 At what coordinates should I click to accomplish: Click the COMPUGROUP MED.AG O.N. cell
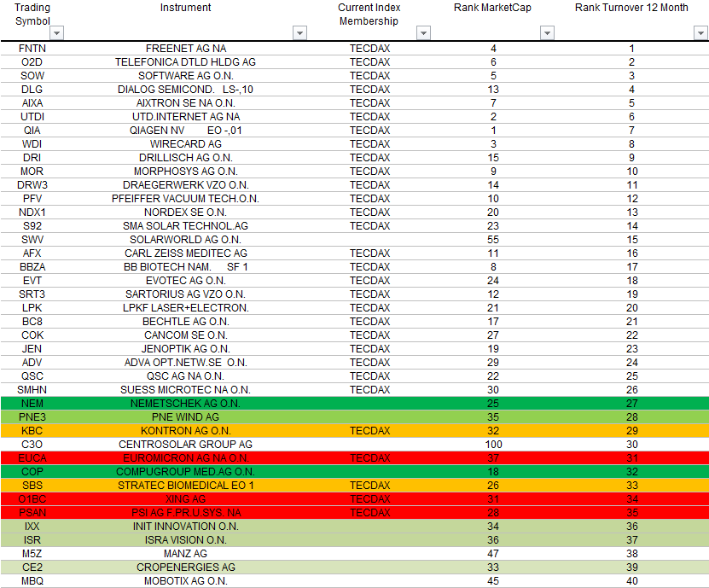tap(185, 472)
